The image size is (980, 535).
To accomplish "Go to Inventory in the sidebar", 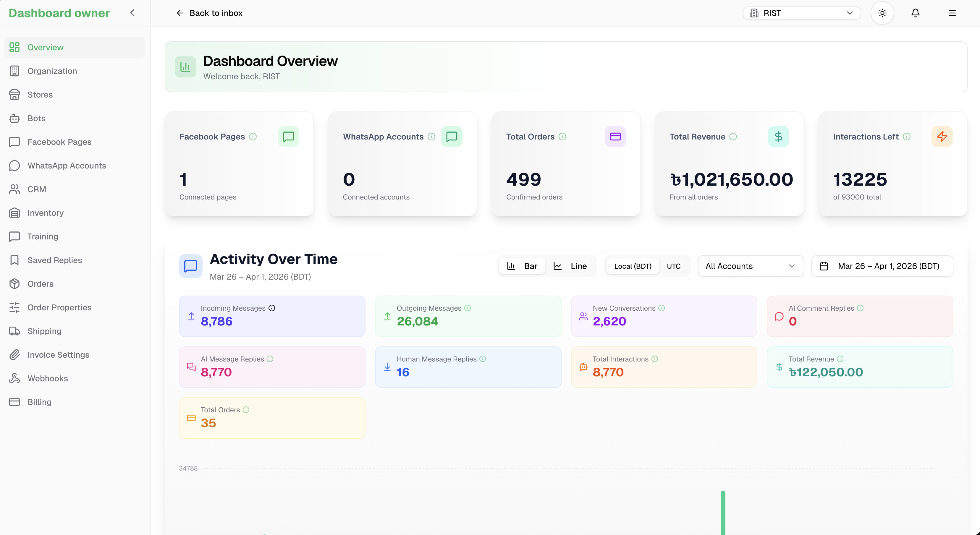I will pyautogui.click(x=45, y=213).
